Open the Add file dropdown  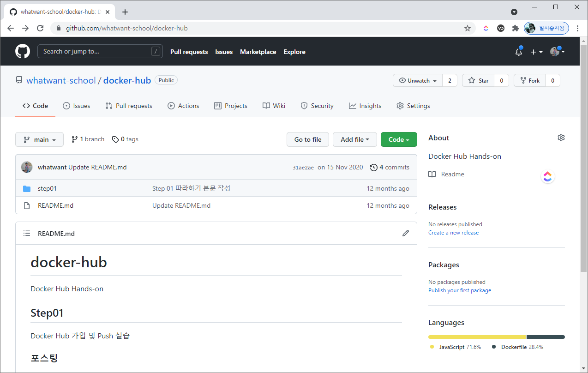click(x=355, y=139)
